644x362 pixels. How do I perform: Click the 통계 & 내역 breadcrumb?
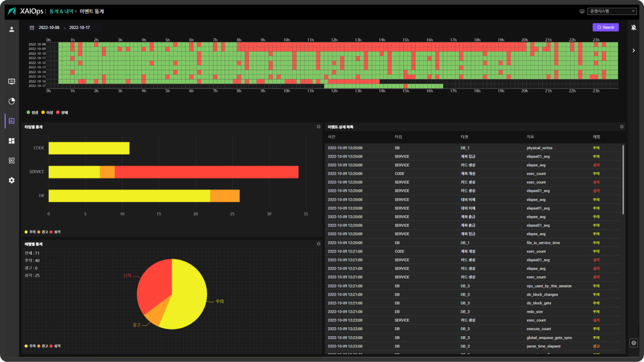[x=62, y=11]
